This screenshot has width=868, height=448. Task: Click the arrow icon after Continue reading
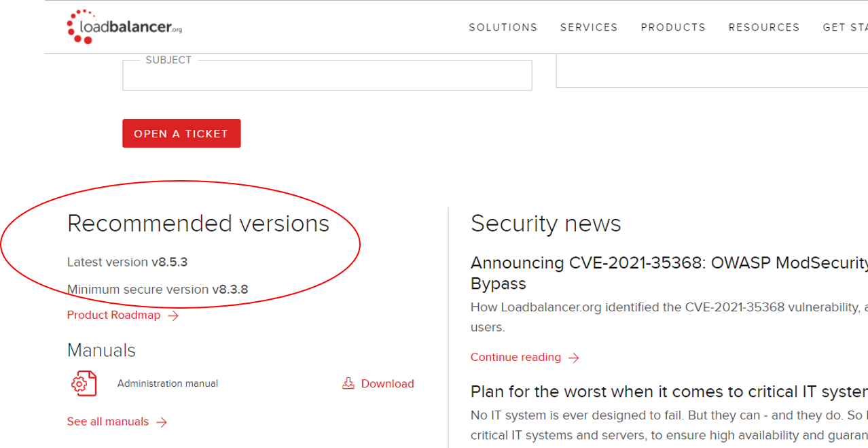574,358
